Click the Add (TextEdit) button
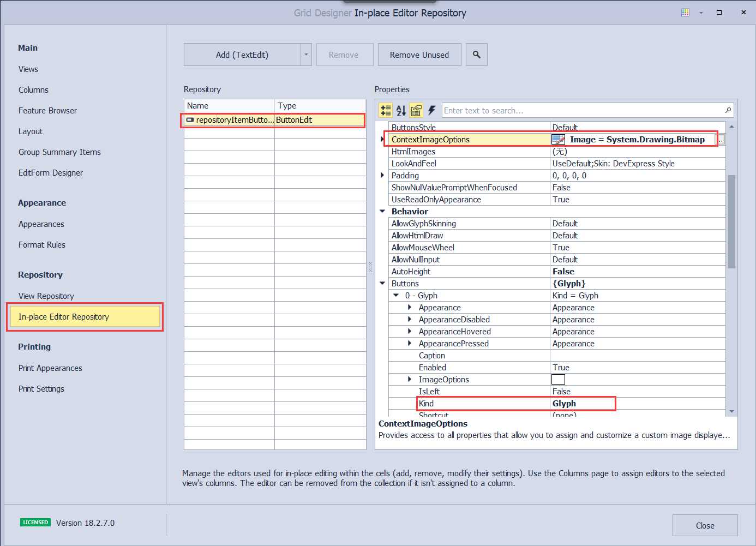 242,55
